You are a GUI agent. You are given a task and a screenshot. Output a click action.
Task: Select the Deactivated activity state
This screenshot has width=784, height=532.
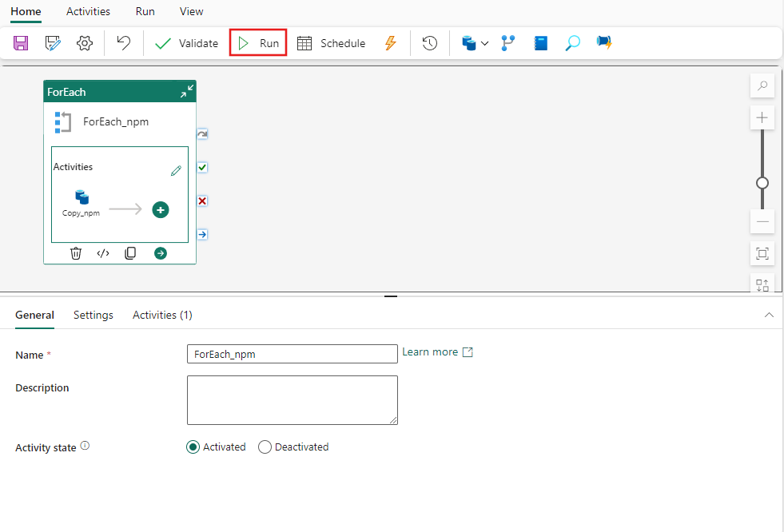pyautogui.click(x=265, y=447)
